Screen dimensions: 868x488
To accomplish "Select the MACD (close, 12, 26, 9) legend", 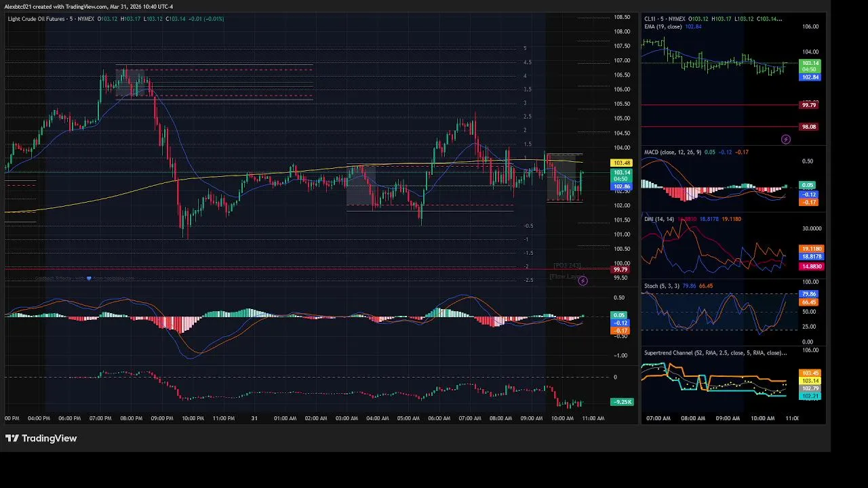I will 673,152.
